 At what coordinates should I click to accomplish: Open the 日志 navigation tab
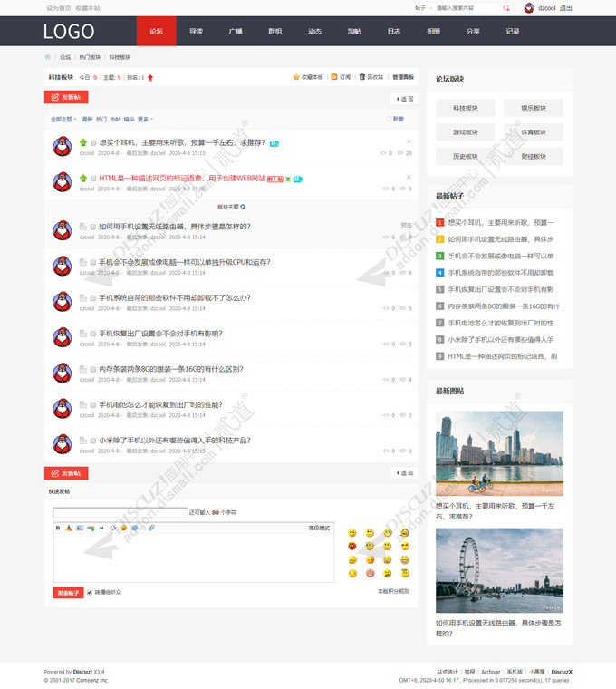coord(394,31)
